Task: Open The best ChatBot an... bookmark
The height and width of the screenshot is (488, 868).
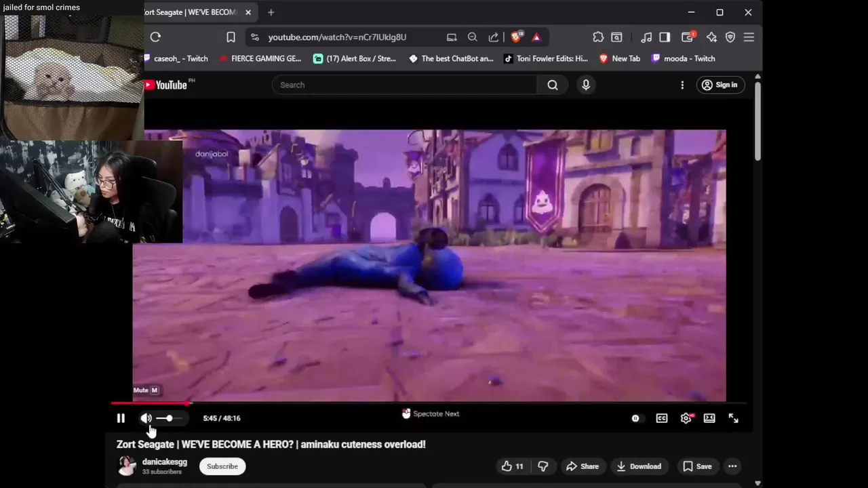Action: [451, 58]
